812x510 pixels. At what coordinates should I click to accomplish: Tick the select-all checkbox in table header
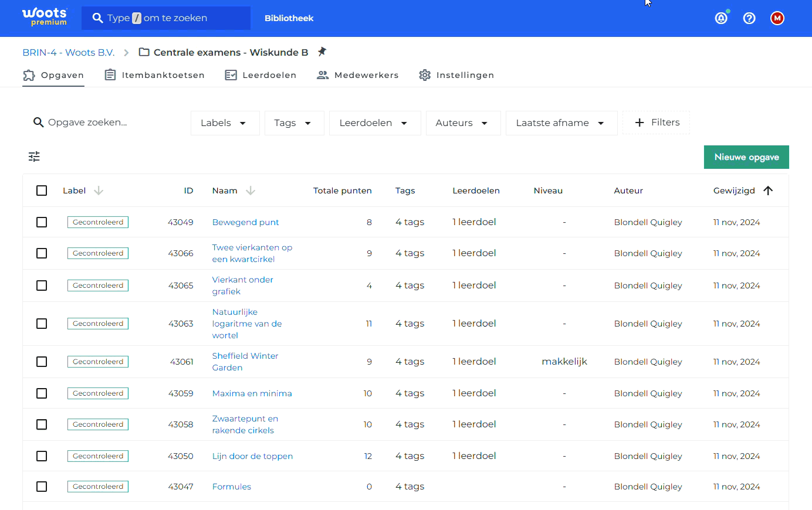[x=42, y=191]
